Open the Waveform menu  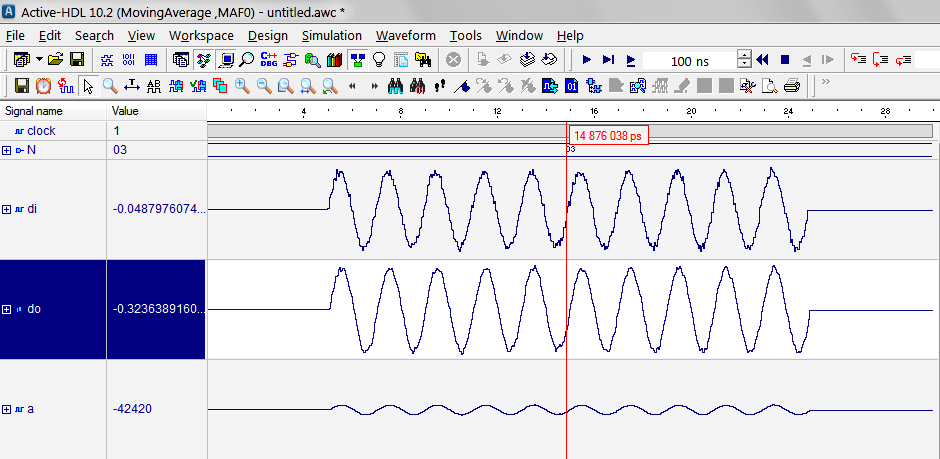tap(406, 35)
